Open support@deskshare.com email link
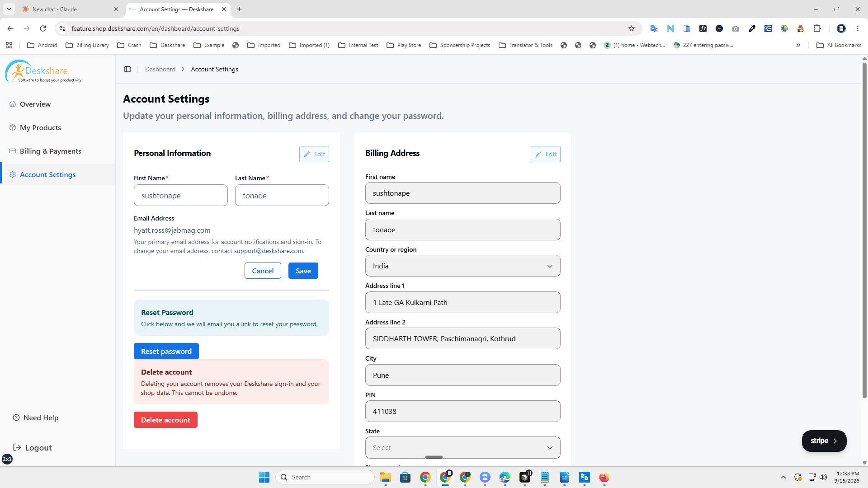This screenshot has height=488, width=868. (269, 251)
